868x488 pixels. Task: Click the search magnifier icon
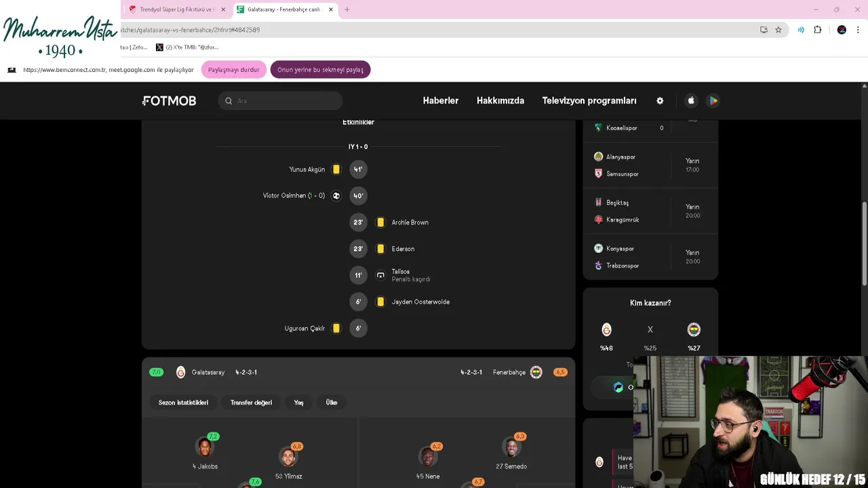229,101
